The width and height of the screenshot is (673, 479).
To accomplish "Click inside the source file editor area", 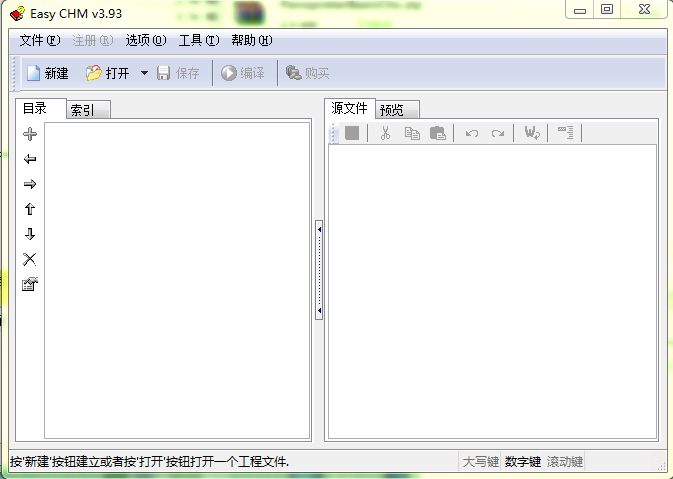I will [x=492, y=292].
